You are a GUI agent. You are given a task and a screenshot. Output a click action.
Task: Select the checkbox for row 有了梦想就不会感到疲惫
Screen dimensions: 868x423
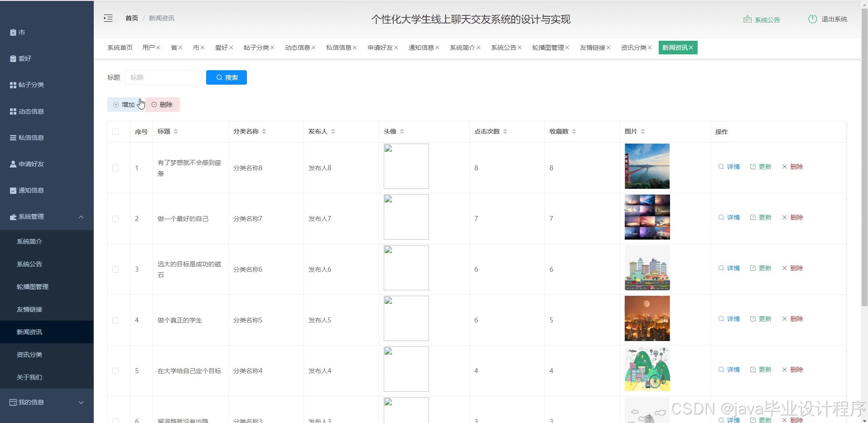click(x=116, y=168)
